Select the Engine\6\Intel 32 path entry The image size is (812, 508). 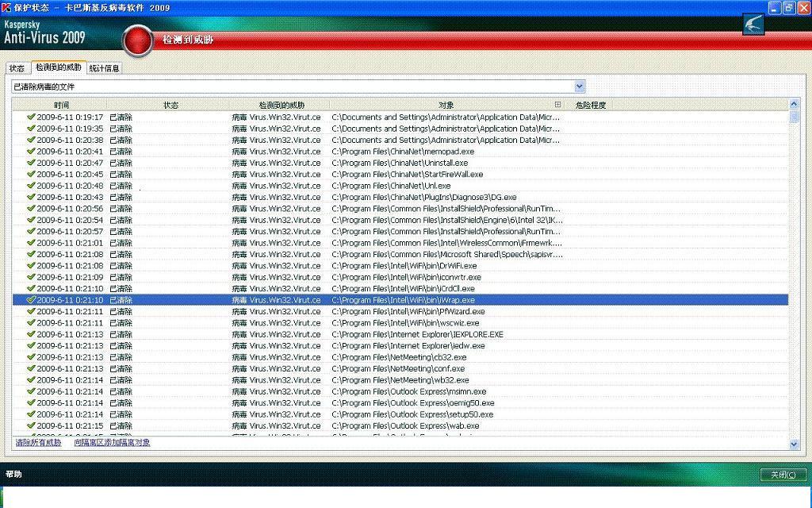[x=447, y=220]
